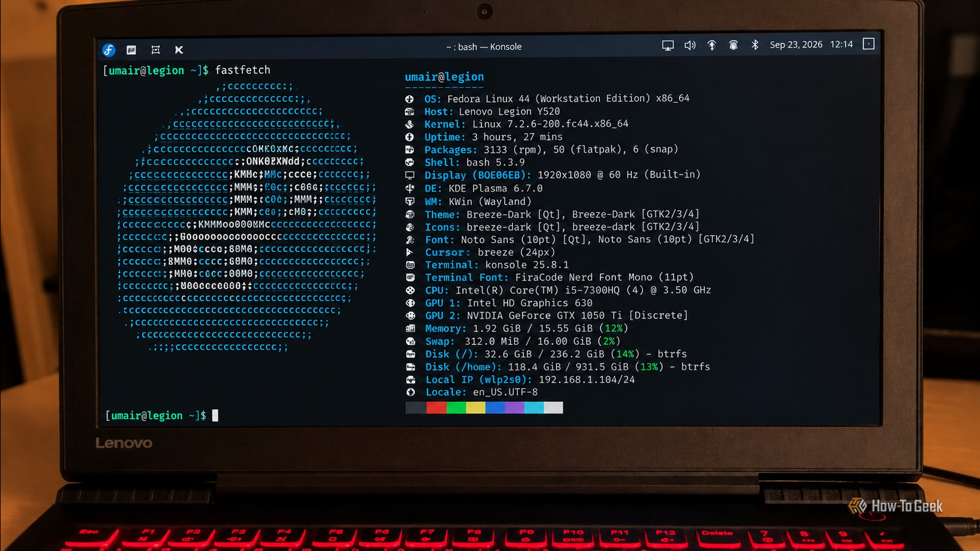Click 'KWin (Wayland)' text
The width and height of the screenshot is (980, 551).
[490, 202]
